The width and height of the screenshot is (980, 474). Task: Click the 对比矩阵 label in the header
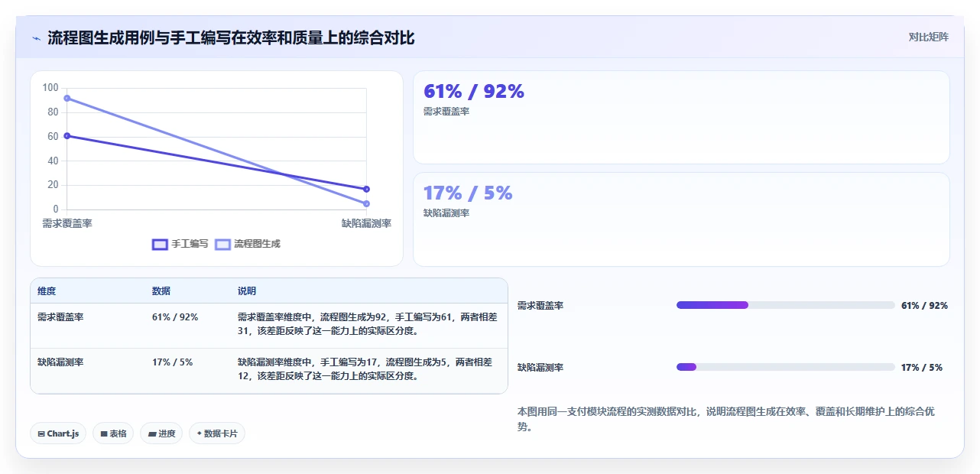coord(929,37)
